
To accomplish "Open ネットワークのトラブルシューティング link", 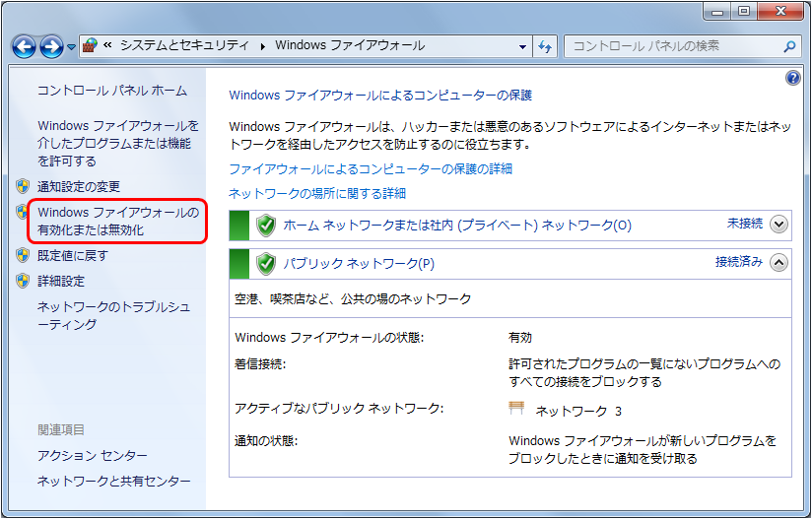I will click(x=114, y=316).
